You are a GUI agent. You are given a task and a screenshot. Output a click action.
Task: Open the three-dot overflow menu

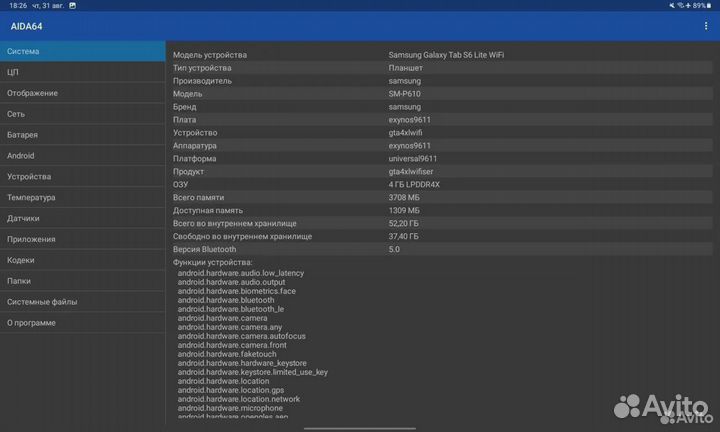tap(706, 26)
